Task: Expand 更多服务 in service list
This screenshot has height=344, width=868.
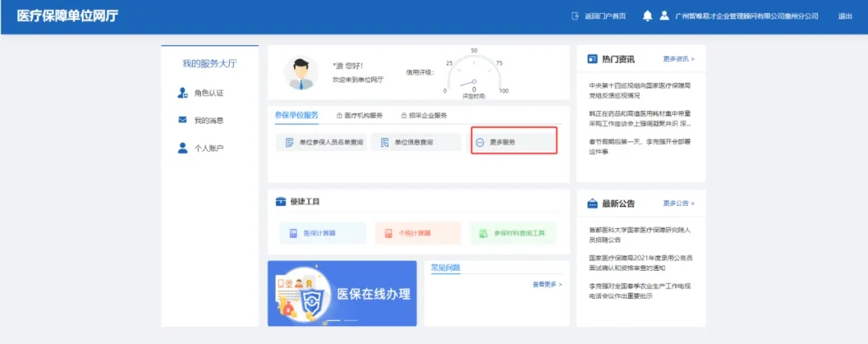Action: 514,142
